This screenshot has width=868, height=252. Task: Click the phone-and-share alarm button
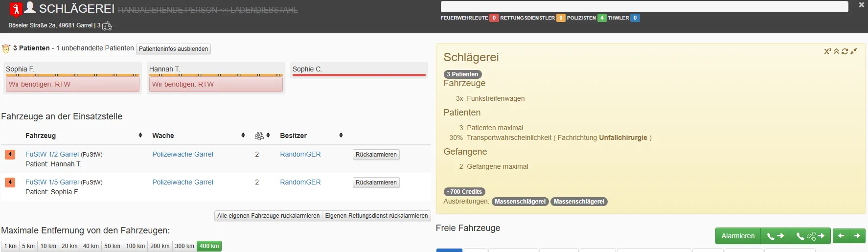pos(810,236)
